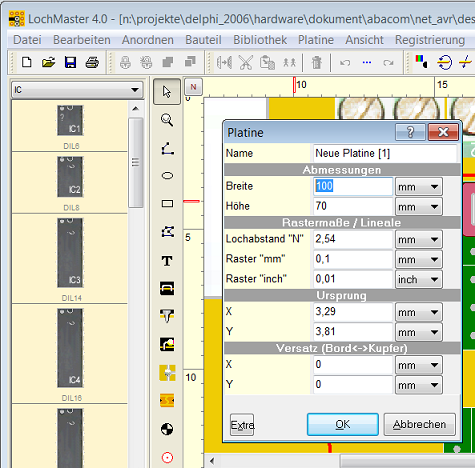Screen dimensions: 475x468
Task: Open the Ansicht menu
Action: coord(364,40)
